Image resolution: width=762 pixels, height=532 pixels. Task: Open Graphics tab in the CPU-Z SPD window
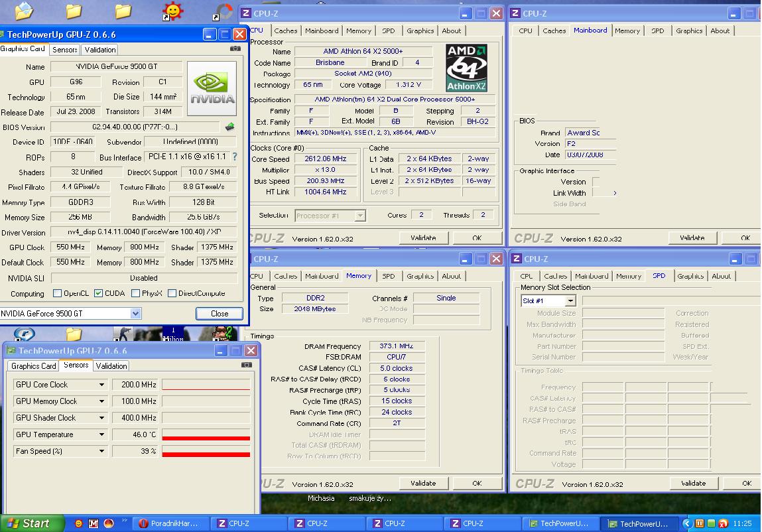pyautogui.click(x=690, y=276)
